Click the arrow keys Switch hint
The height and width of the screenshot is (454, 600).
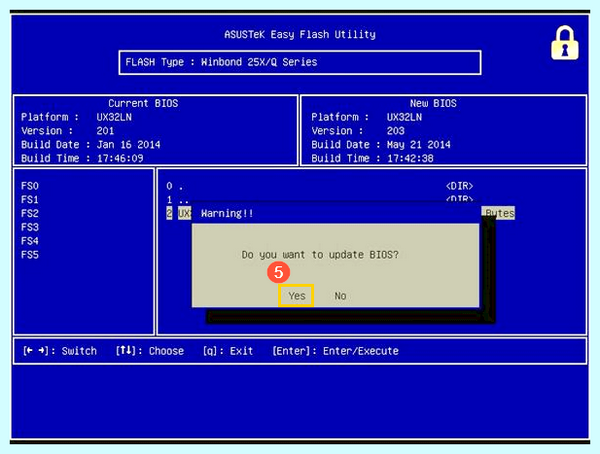coord(60,351)
